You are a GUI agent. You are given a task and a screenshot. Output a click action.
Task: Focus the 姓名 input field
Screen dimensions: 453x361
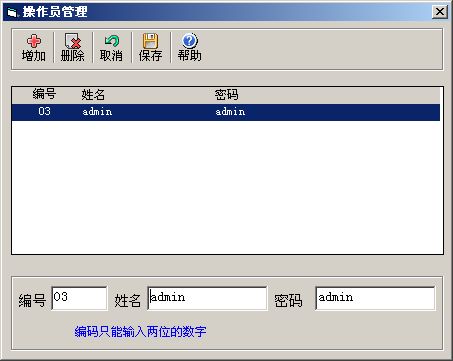[x=207, y=298]
